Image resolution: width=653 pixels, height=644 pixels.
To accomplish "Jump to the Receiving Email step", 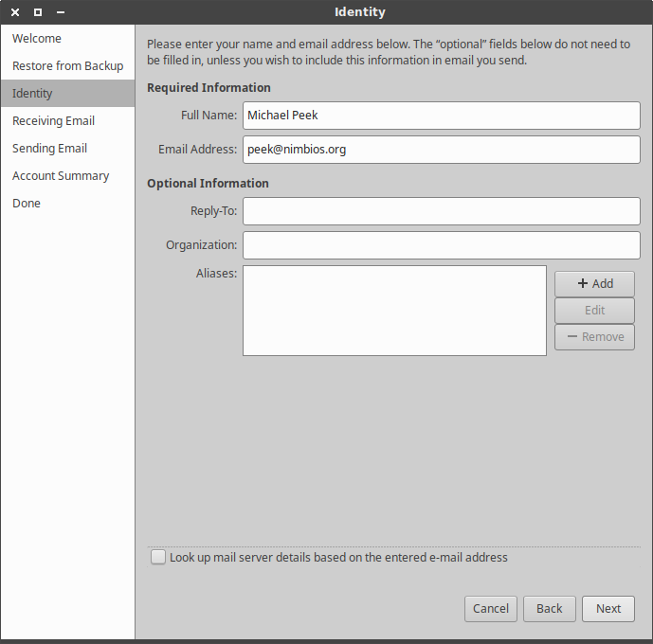I will tap(53, 121).
